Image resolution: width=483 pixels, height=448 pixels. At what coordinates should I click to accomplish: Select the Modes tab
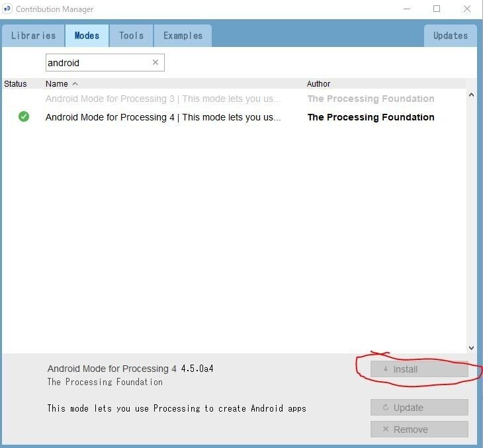tap(87, 36)
